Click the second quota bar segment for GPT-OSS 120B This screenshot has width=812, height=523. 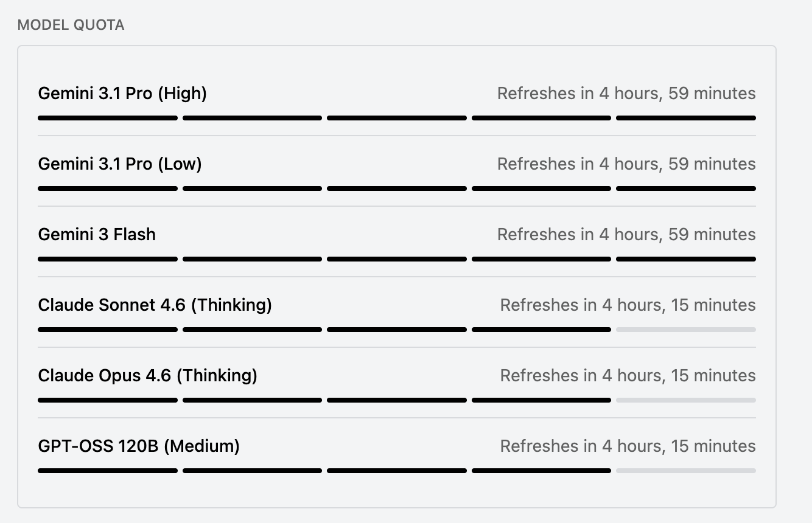click(252, 471)
